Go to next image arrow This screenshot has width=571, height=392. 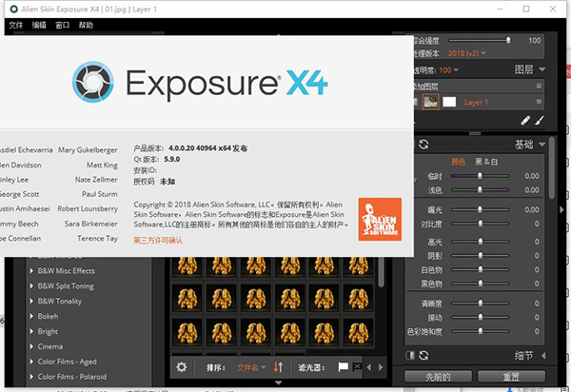point(381,367)
